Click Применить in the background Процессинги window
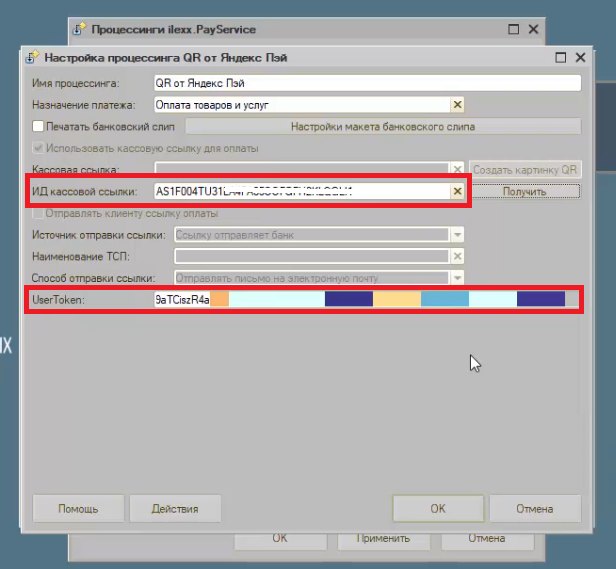616x569 pixels. (x=383, y=541)
